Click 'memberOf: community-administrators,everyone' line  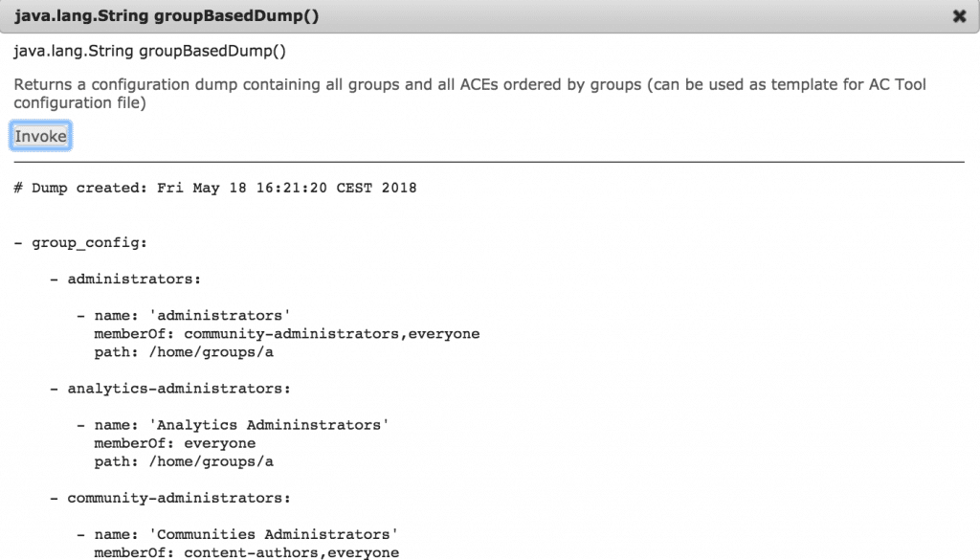coord(287,334)
